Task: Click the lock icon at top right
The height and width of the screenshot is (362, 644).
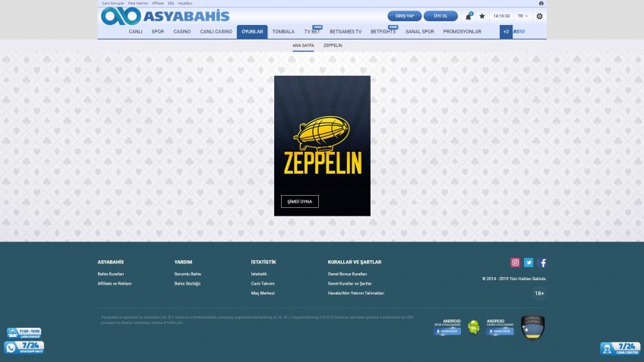Action: (x=541, y=3)
